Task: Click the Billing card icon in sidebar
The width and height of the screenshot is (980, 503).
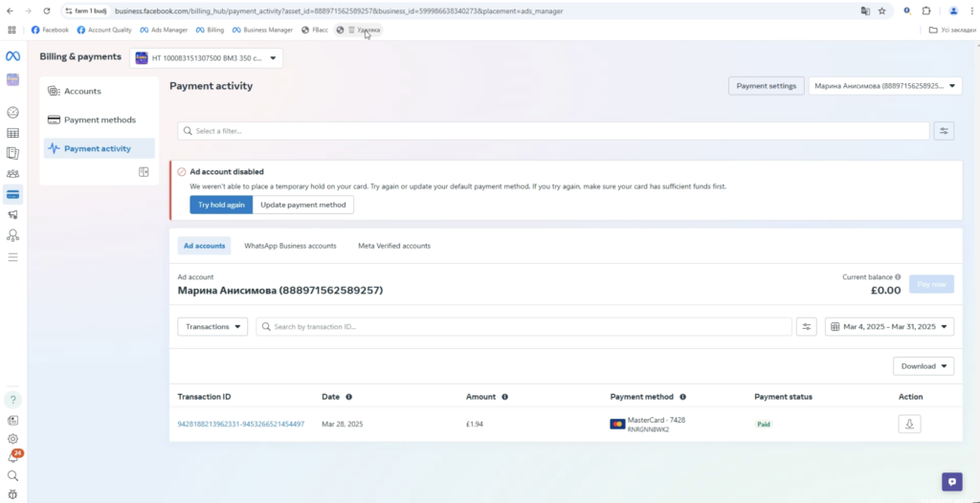Action: click(12, 194)
